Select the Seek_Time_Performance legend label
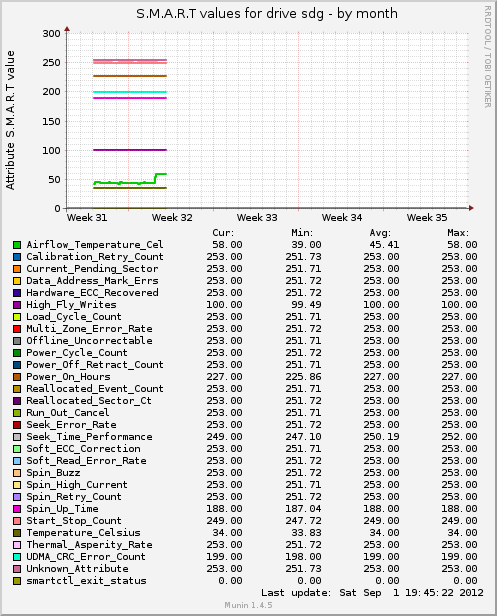 tap(89, 437)
